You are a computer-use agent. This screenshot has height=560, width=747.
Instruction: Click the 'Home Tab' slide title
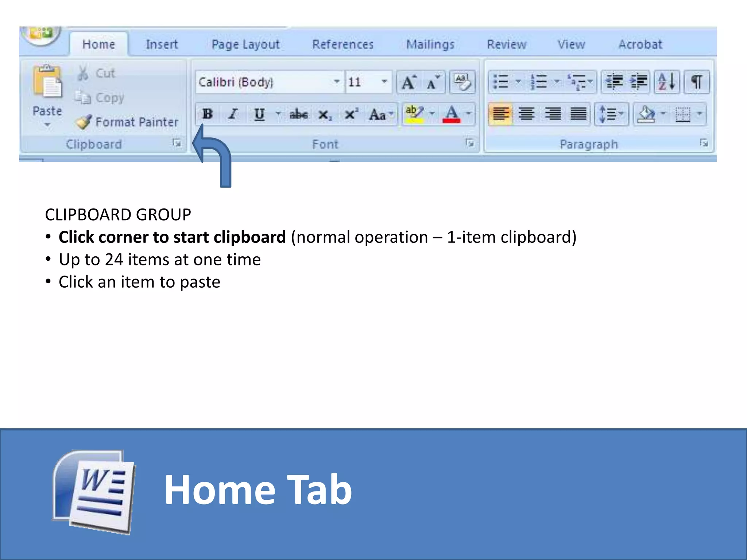click(x=258, y=490)
